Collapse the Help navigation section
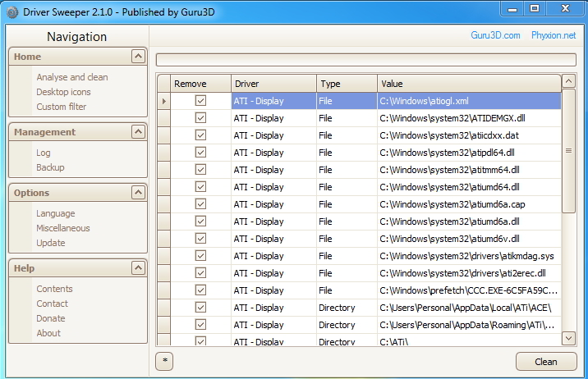The height and width of the screenshot is (379, 588). tap(138, 268)
